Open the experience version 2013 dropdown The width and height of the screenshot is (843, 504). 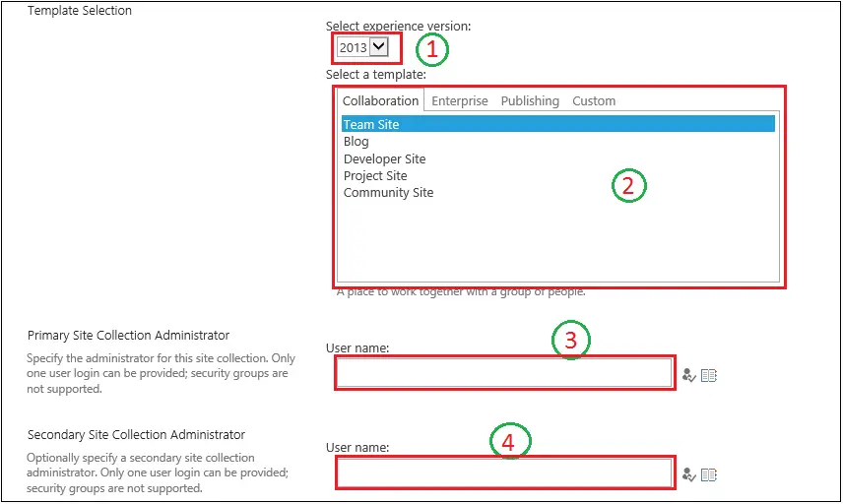(362, 47)
